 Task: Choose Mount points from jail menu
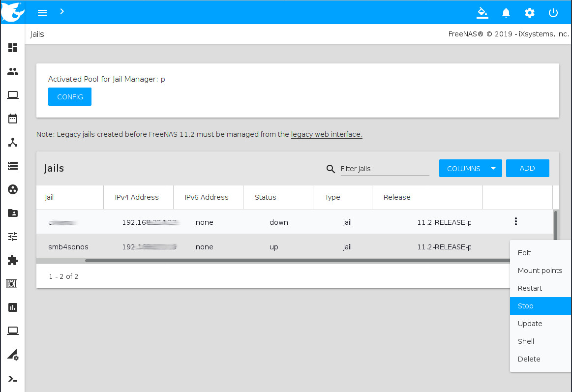point(540,271)
